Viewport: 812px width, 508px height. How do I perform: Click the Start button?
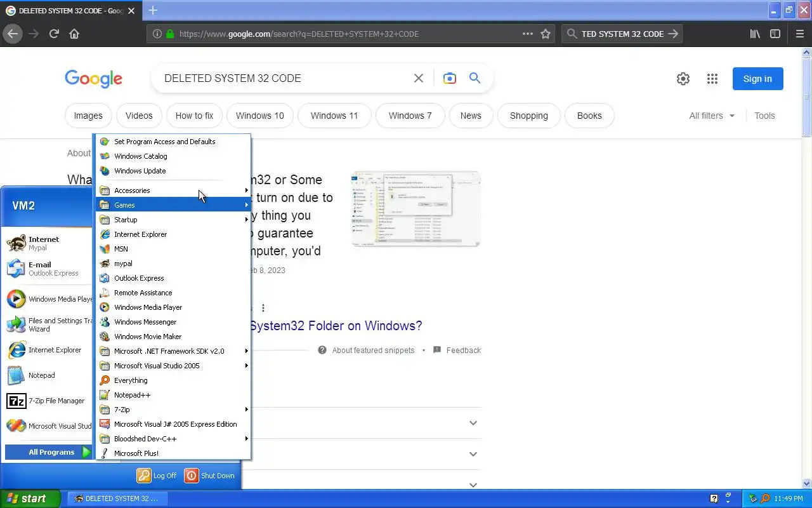pos(30,498)
